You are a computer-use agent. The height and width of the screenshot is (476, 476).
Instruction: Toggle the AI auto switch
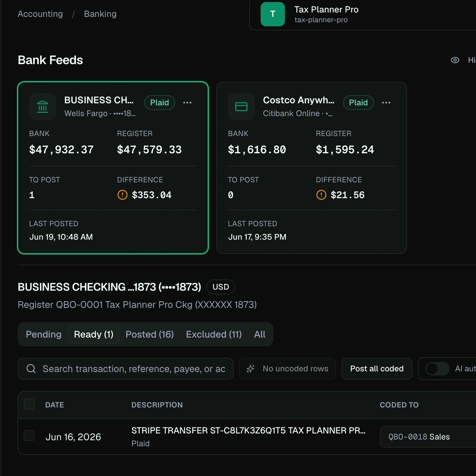click(438, 369)
